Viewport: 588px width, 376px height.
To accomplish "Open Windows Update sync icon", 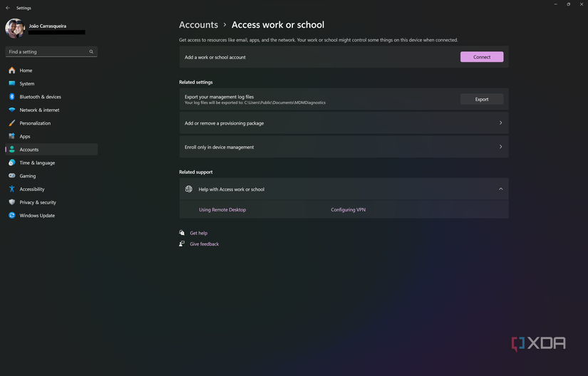I will (12, 215).
